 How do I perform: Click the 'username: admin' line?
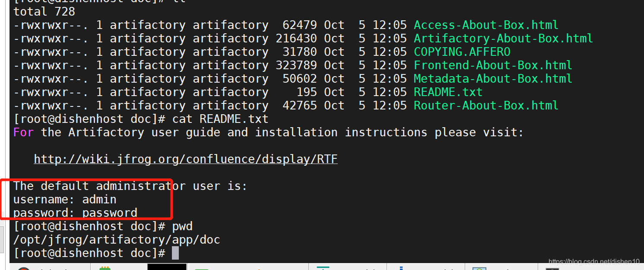[x=65, y=199]
